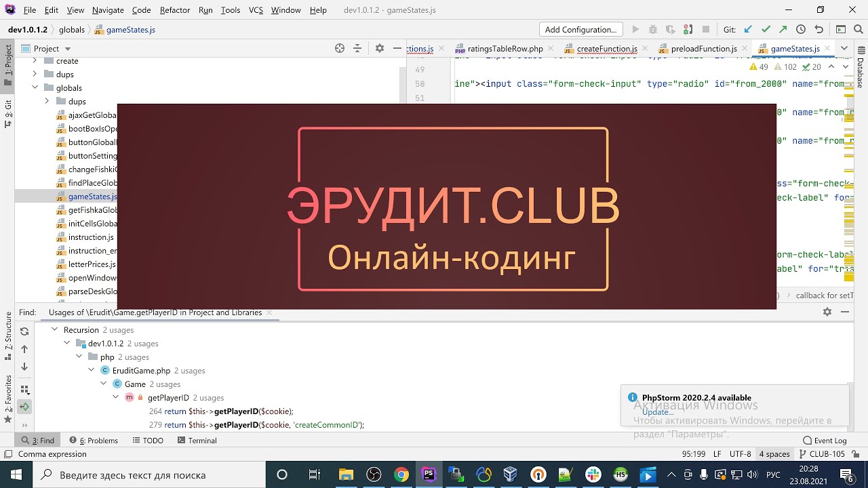The height and width of the screenshot is (488, 868).
Task: Collapse the EruditGame.php usages node
Action: point(92,371)
